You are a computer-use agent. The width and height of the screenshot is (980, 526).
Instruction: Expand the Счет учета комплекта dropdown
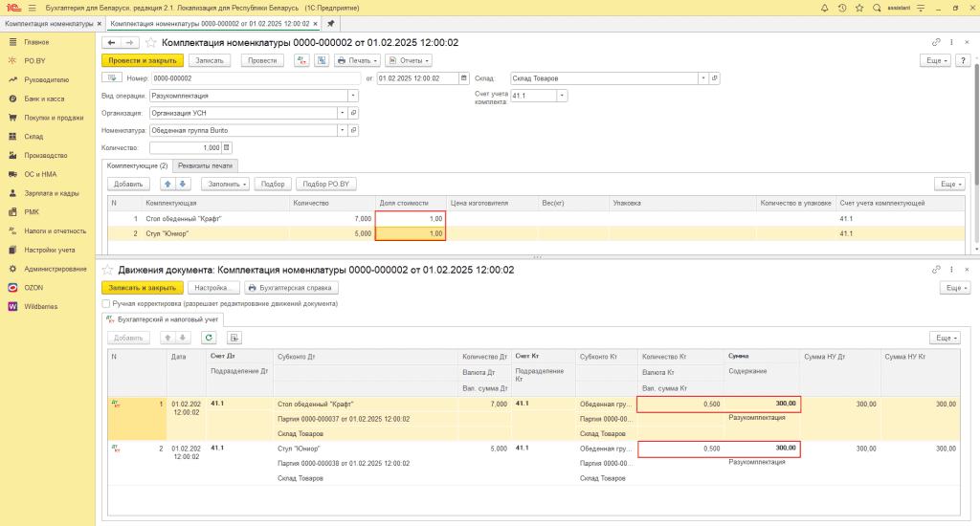562,96
